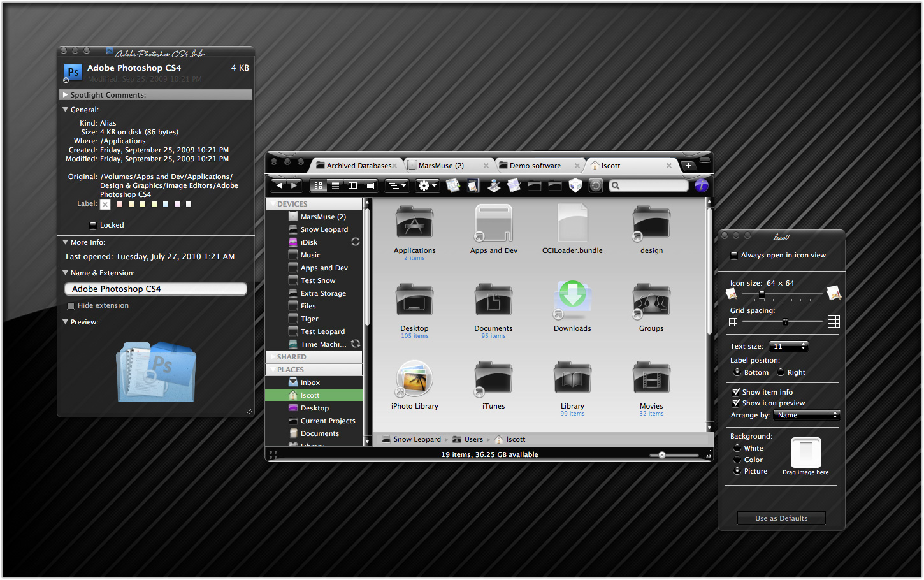Collapse the DEVICES sidebar section
This screenshot has height=580, width=924.
pos(273,204)
